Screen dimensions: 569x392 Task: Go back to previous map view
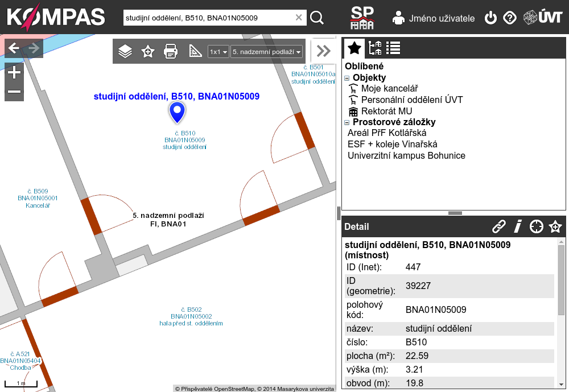coord(14,48)
